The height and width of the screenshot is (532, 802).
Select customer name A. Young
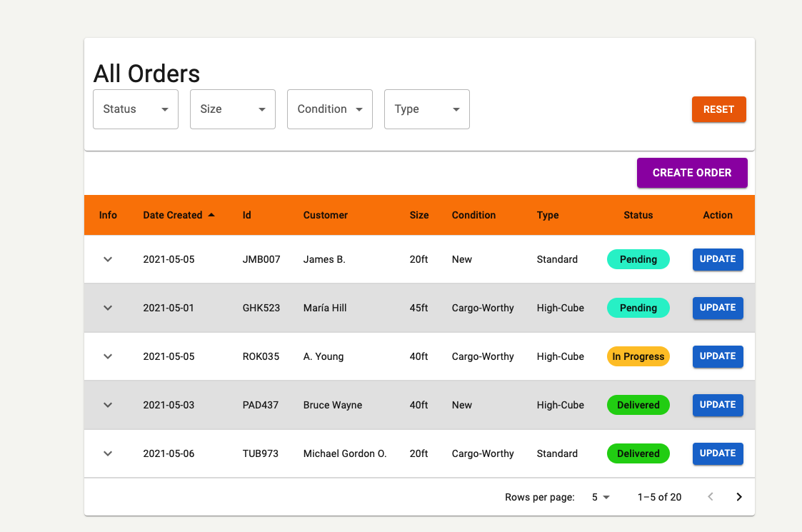(324, 356)
